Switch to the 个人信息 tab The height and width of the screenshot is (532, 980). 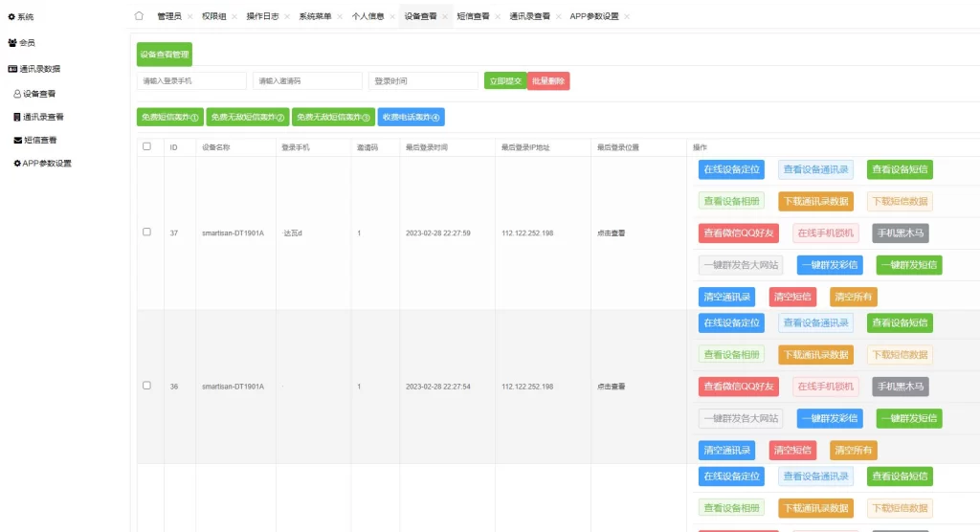367,17
